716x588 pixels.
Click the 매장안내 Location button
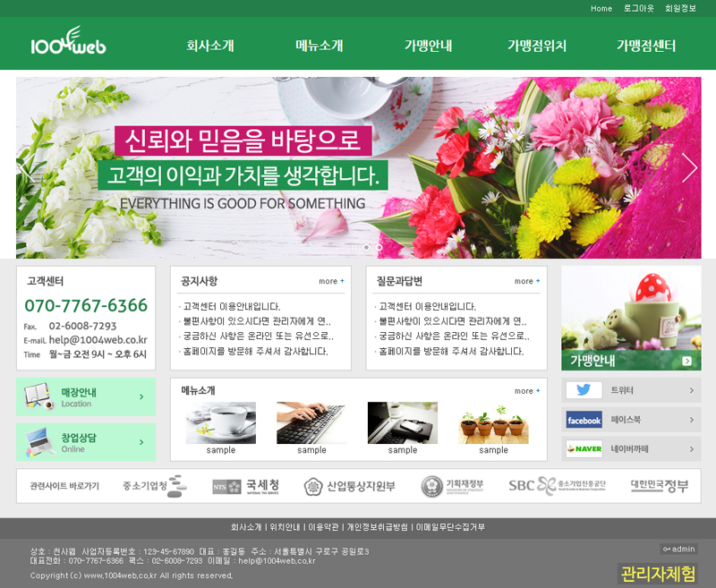click(x=86, y=396)
